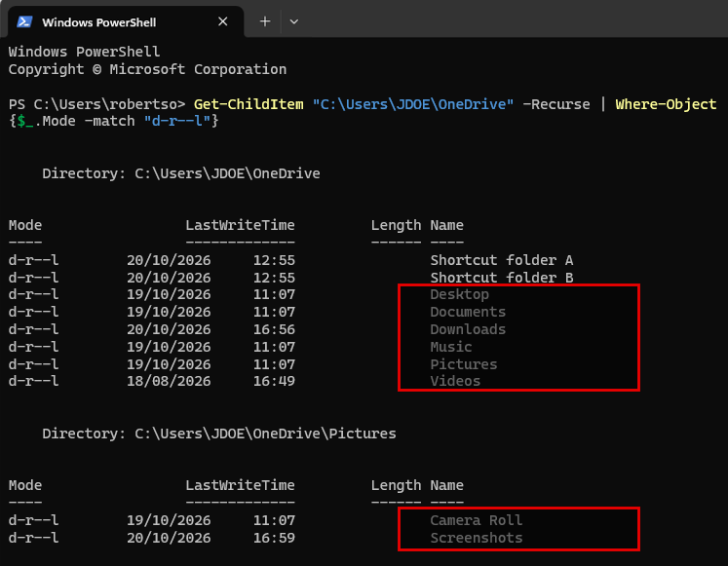
Task: Click the Desktop folder name
Action: pos(459,294)
